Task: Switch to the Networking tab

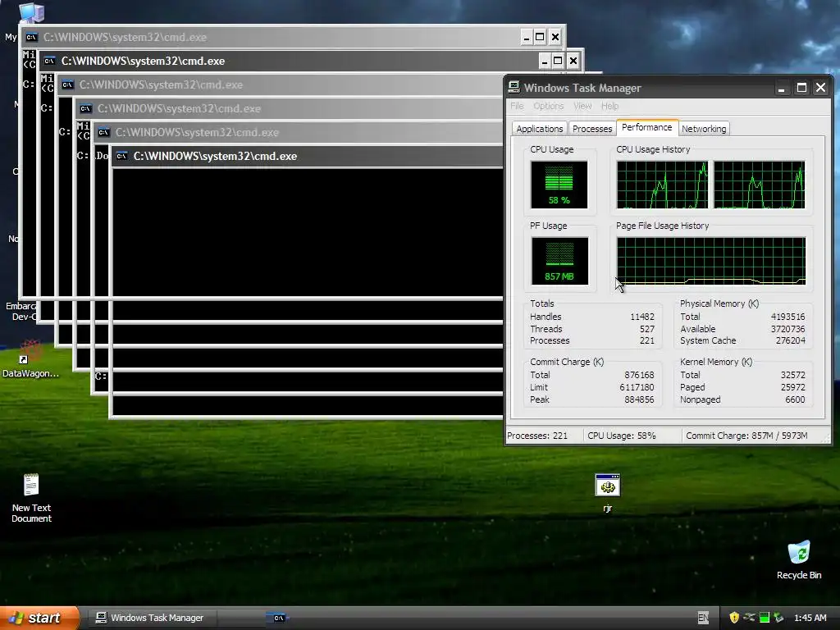Action: (704, 129)
